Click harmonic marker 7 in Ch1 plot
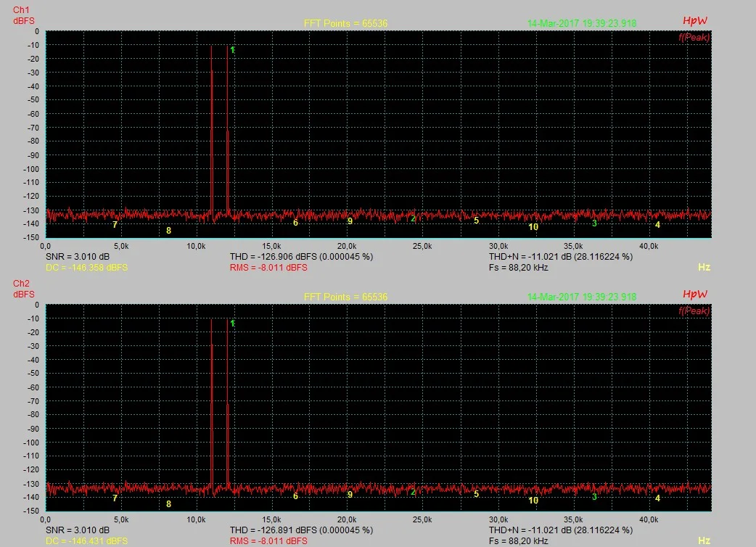The image size is (756, 547). tap(115, 225)
